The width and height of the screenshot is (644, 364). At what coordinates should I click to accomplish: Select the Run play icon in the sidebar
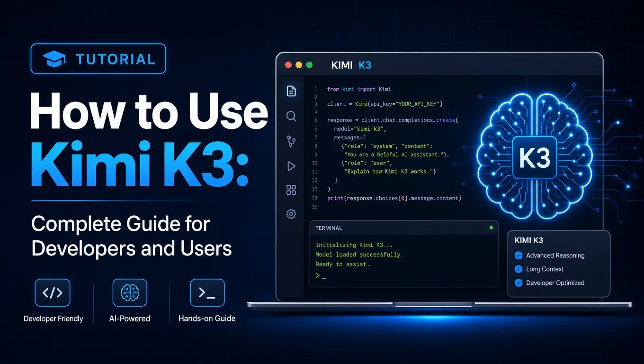click(x=291, y=166)
